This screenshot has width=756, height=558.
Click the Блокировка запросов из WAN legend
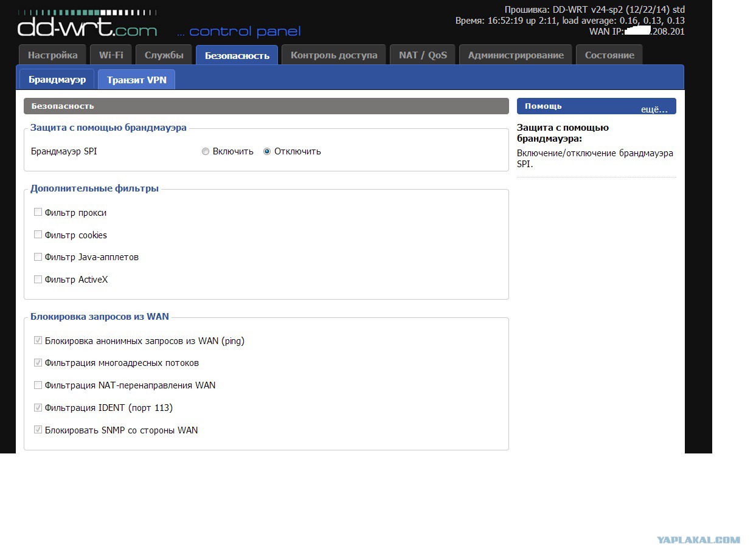click(x=100, y=316)
